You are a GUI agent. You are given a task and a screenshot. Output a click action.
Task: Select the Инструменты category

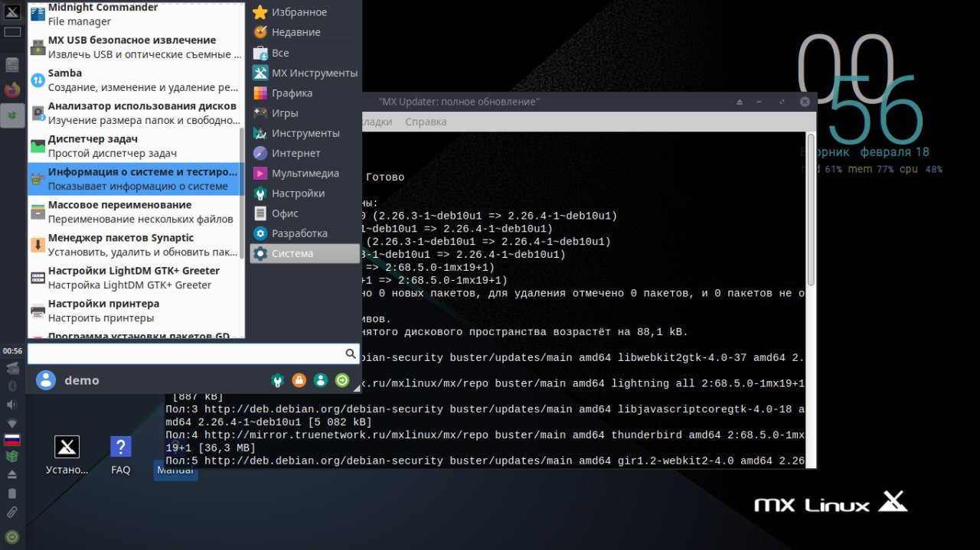305,133
